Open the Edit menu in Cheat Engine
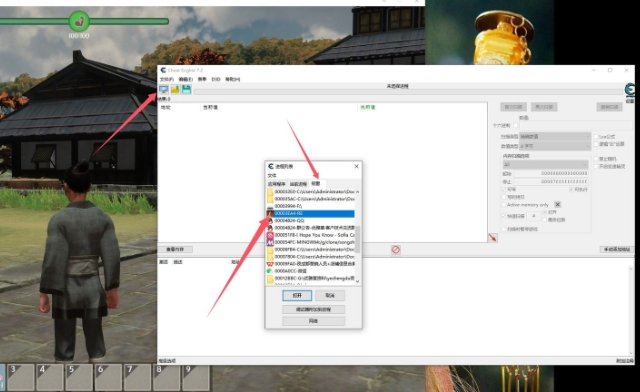The height and width of the screenshot is (392, 640). pyautogui.click(x=186, y=79)
